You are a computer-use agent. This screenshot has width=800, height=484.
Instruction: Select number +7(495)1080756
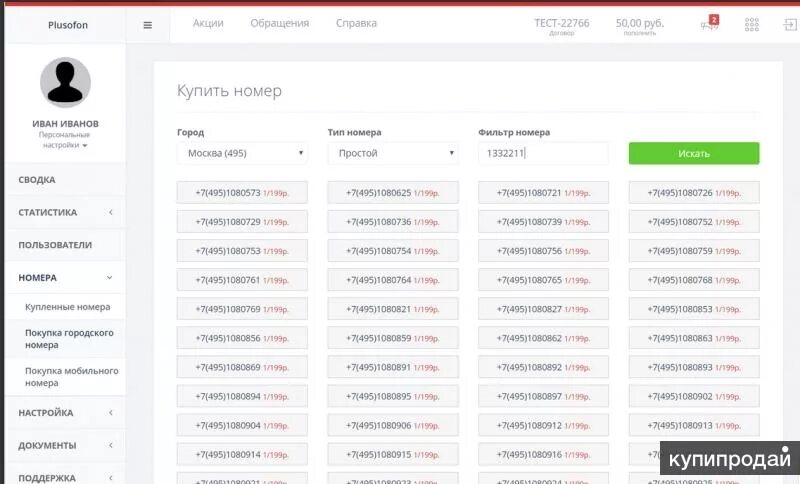pos(543,251)
